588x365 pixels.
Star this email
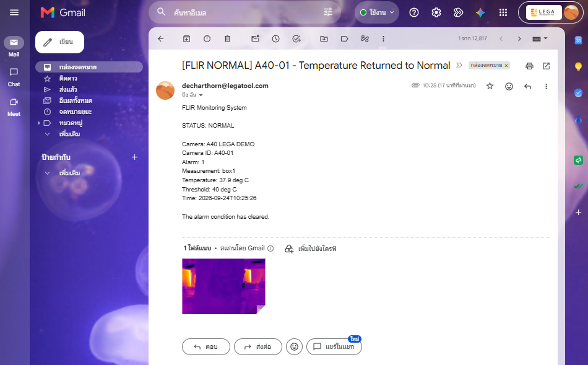pyautogui.click(x=490, y=86)
